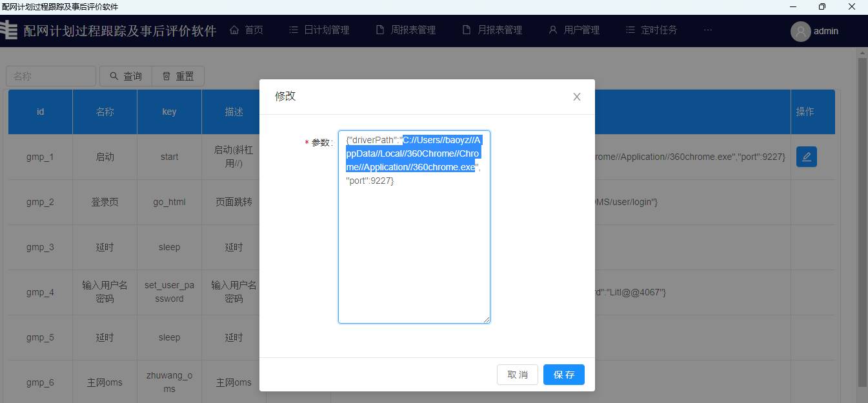This screenshot has width=868, height=403.
Task: Select the gmp_1 id cell
Action: coord(41,157)
